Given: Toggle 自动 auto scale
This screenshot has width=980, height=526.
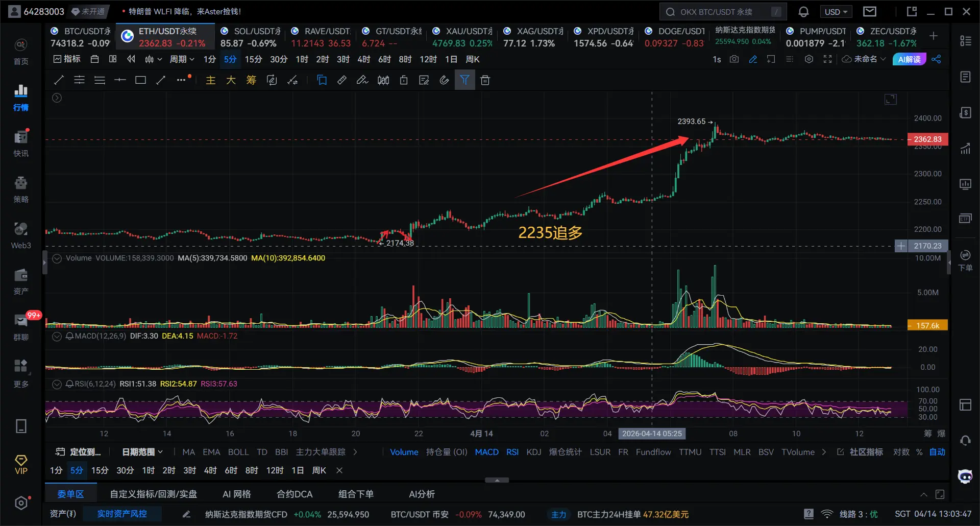Looking at the screenshot, I should [937, 452].
